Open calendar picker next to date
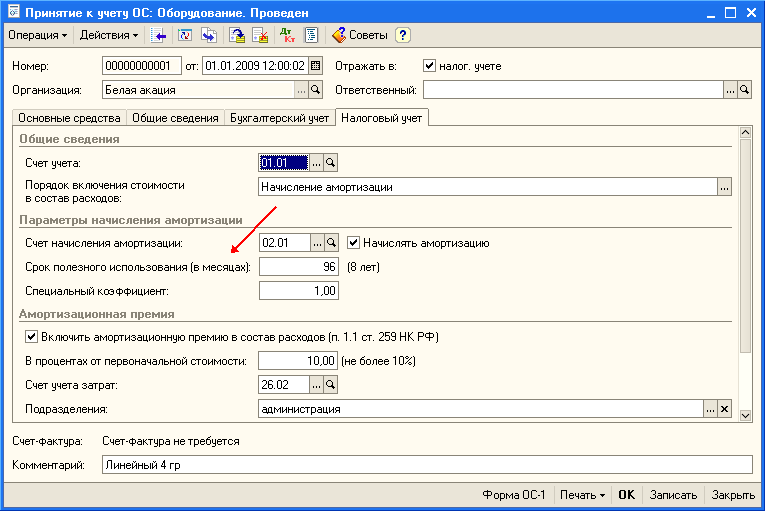 pos(316,66)
